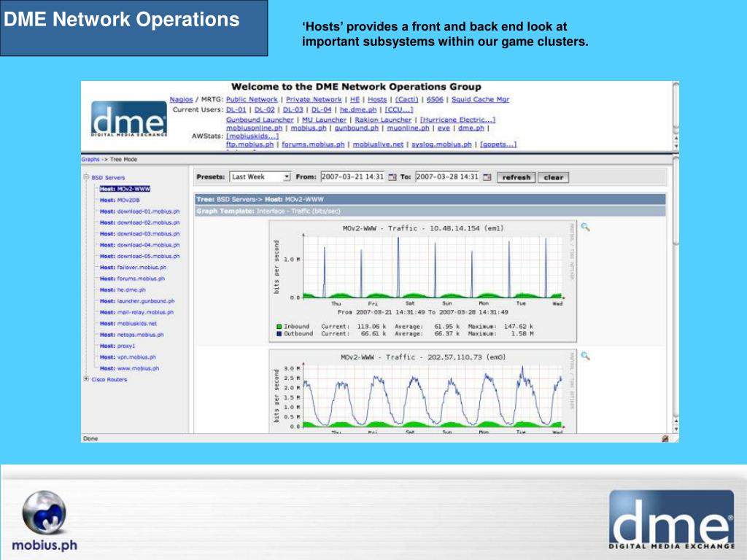
Task: Select Host launcher.gunbound.ph
Action: (x=137, y=301)
